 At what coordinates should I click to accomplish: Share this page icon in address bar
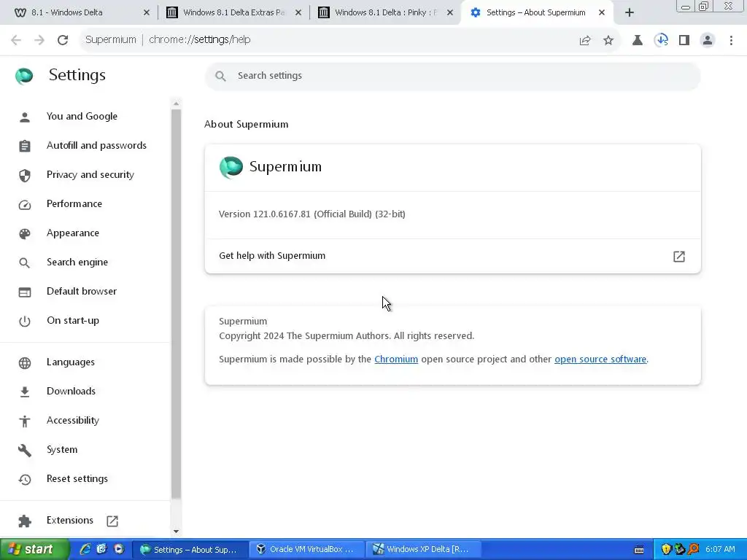pos(585,41)
